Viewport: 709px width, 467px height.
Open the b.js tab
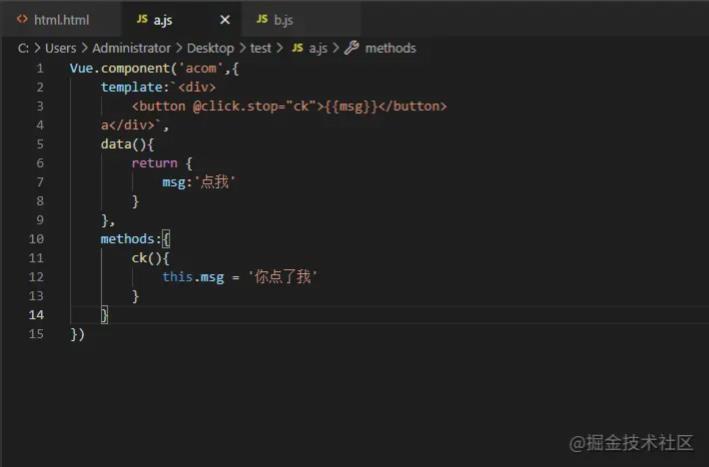[x=283, y=19]
